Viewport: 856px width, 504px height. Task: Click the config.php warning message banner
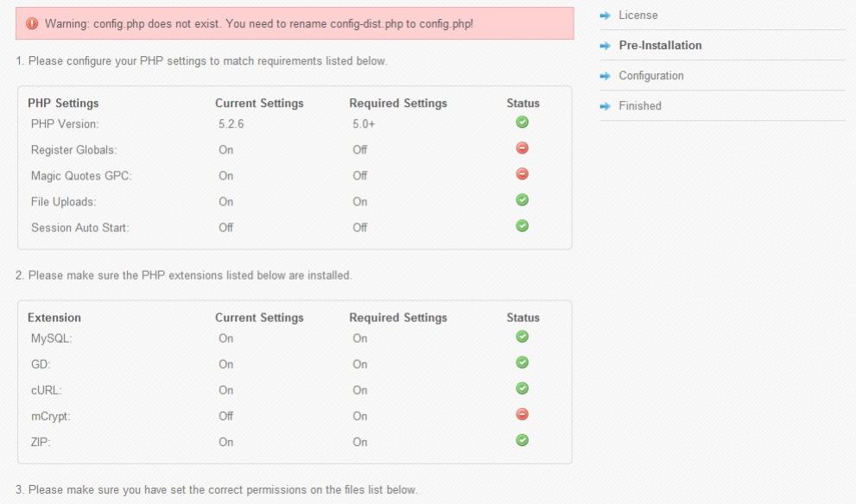click(295, 23)
